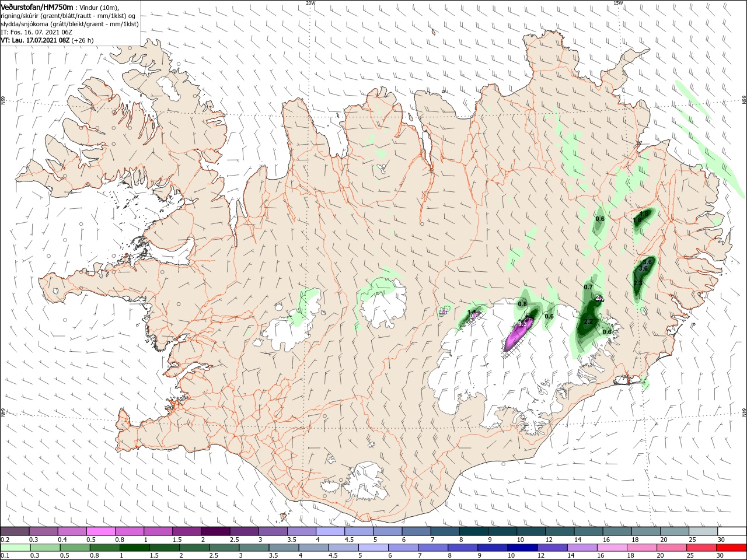Click the grey-teal 16 swatch, top legend row
Screen dimensions: 747x560
[617, 531]
